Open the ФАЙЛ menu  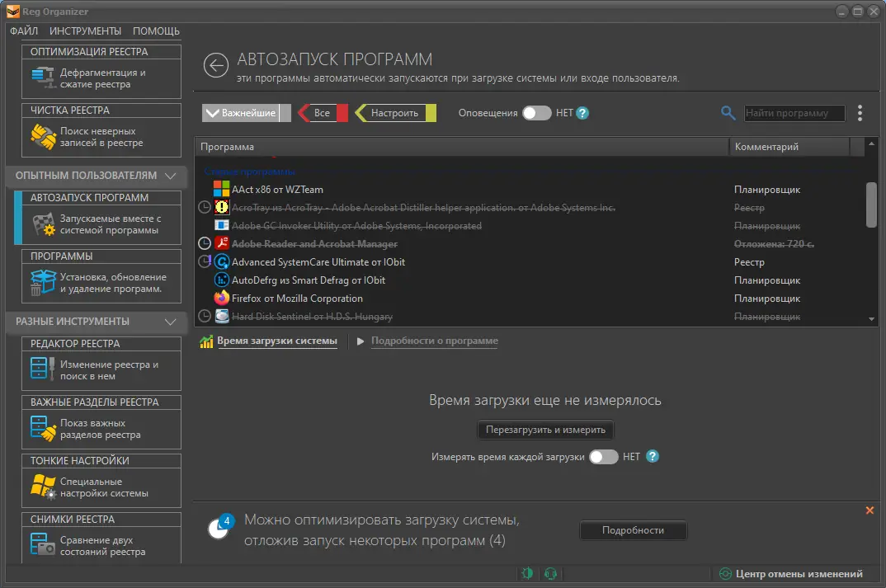[x=24, y=31]
